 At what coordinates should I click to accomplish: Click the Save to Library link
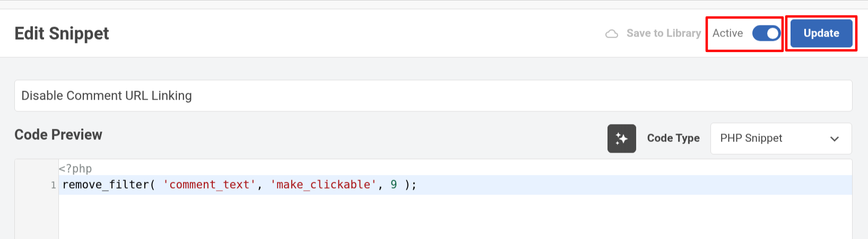664,33
